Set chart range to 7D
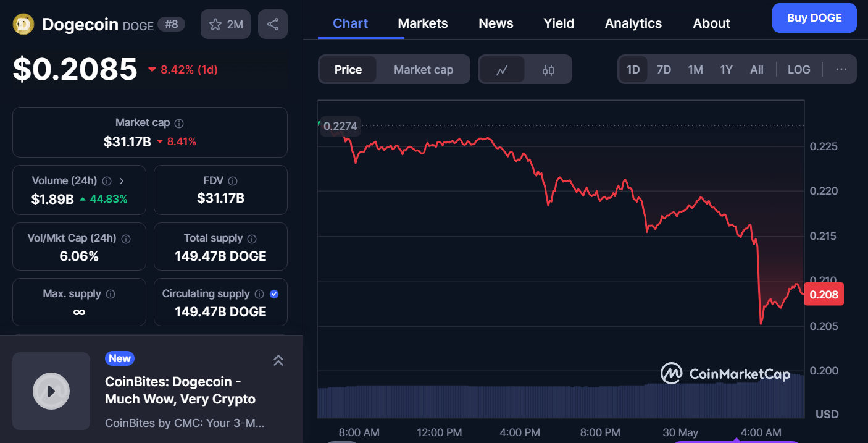868x443 pixels. (x=664, y=70)
